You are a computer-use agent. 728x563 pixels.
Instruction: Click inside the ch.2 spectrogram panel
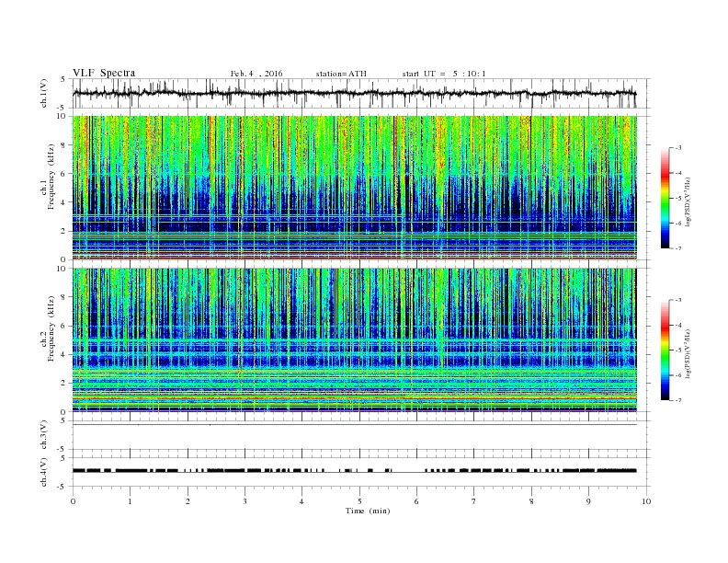tap(354, 340)
